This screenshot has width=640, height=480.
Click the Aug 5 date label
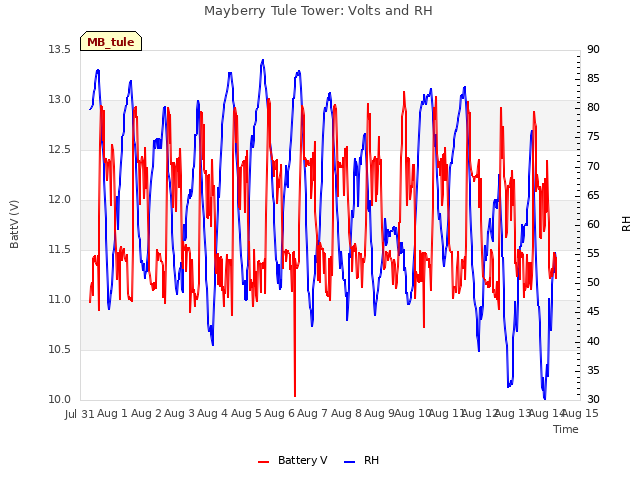coord(246,413)
